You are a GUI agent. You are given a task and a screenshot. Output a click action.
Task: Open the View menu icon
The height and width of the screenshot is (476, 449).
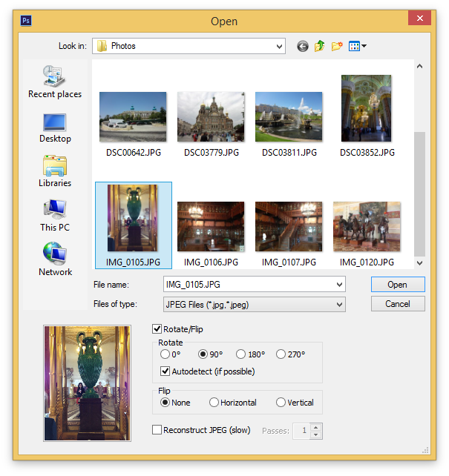click(x=358, y=46)
